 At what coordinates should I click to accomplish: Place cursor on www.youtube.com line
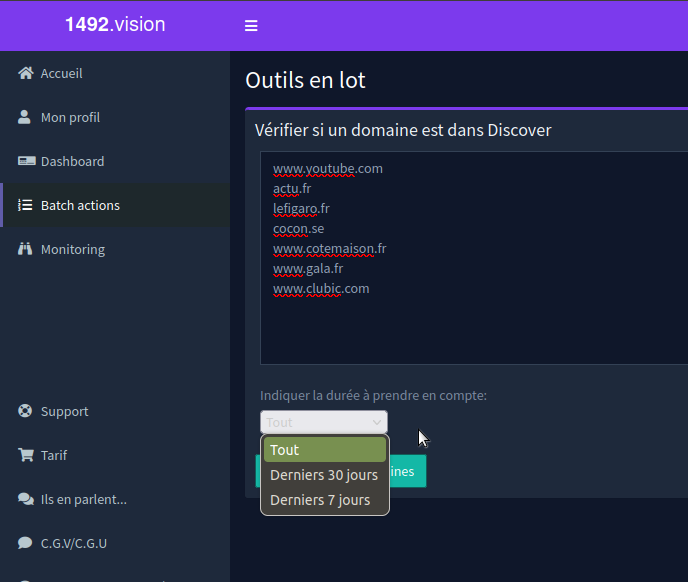tap(328, 169)
